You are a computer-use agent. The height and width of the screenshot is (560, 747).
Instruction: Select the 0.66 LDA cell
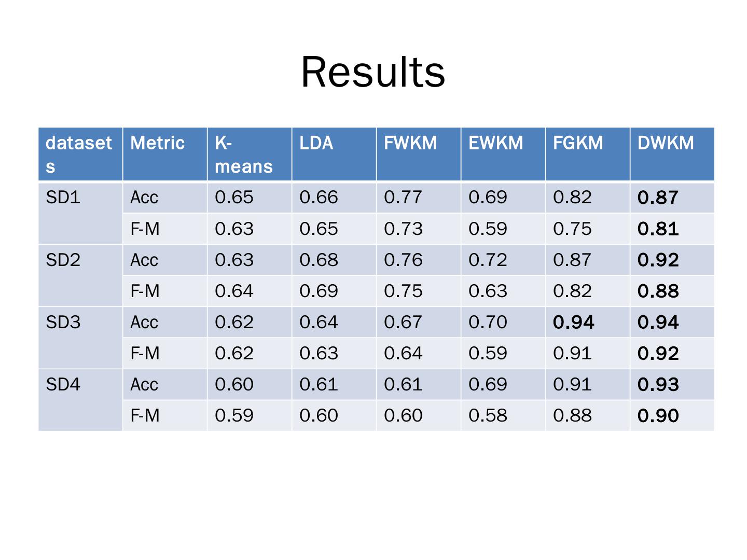tap(319, 198)
